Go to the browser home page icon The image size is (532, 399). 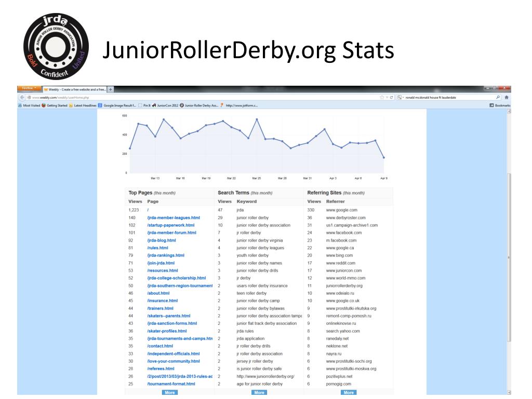point(507,97)
